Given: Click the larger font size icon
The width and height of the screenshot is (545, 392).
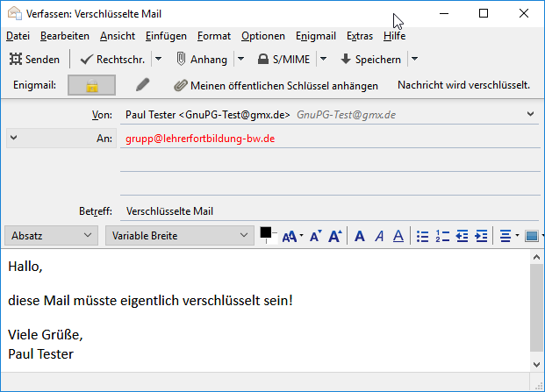Looking at the screenshot, I should (334, 236).
